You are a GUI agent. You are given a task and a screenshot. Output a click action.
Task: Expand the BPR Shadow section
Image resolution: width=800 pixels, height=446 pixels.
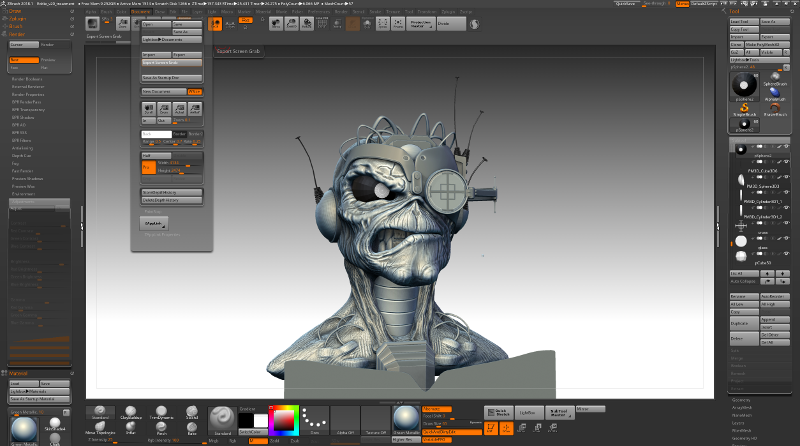tap(23, 117)
